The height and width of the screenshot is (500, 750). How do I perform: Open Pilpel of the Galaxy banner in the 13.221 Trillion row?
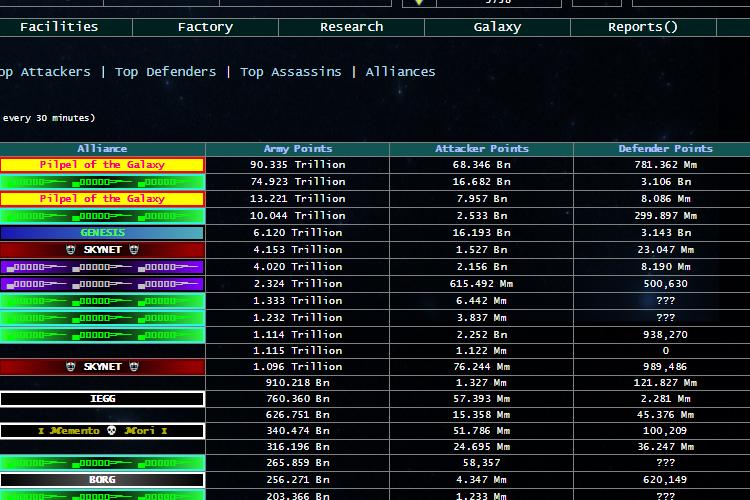click(102, 199)
